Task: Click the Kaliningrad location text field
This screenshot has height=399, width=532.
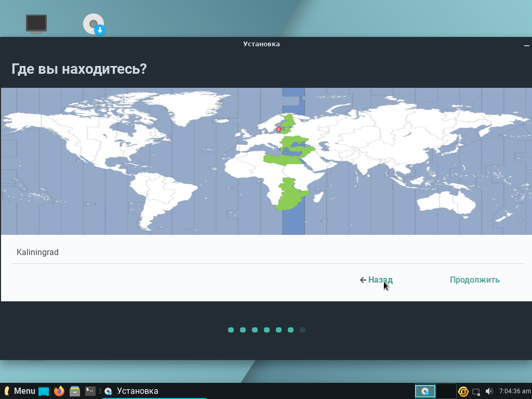Action: pyautogui.click(x=267, y=252)
